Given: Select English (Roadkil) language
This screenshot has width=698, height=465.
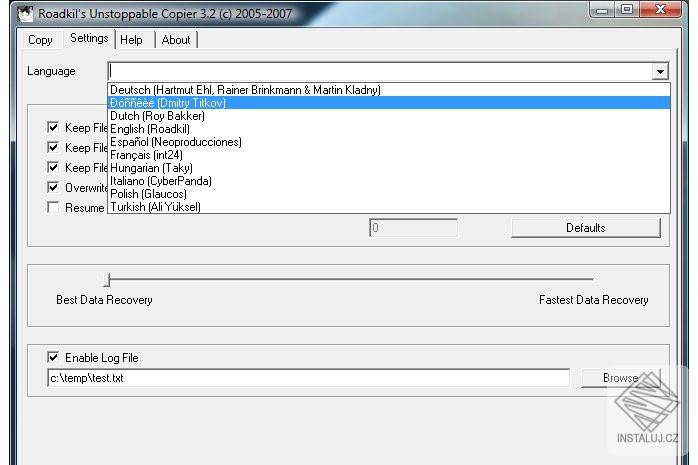Looking at the screenshot, I should pos(389,129).
